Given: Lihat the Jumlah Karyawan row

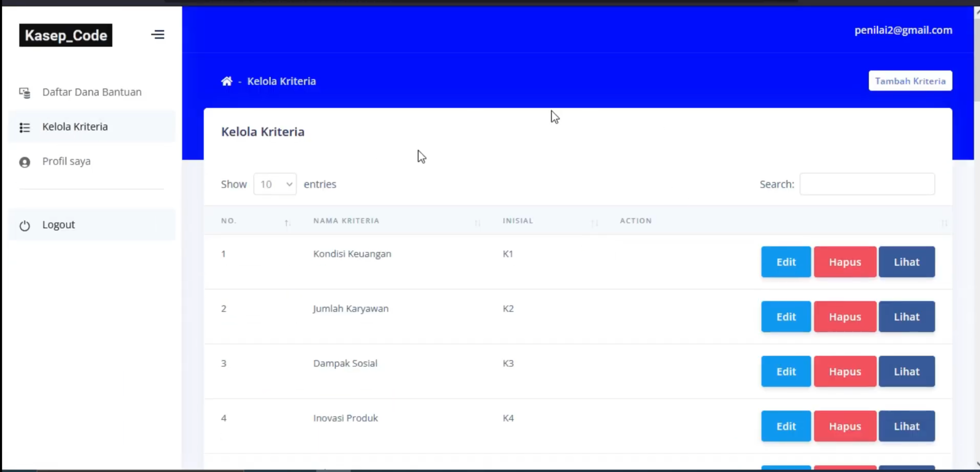Looking at the screenshot, I should 907,317.
